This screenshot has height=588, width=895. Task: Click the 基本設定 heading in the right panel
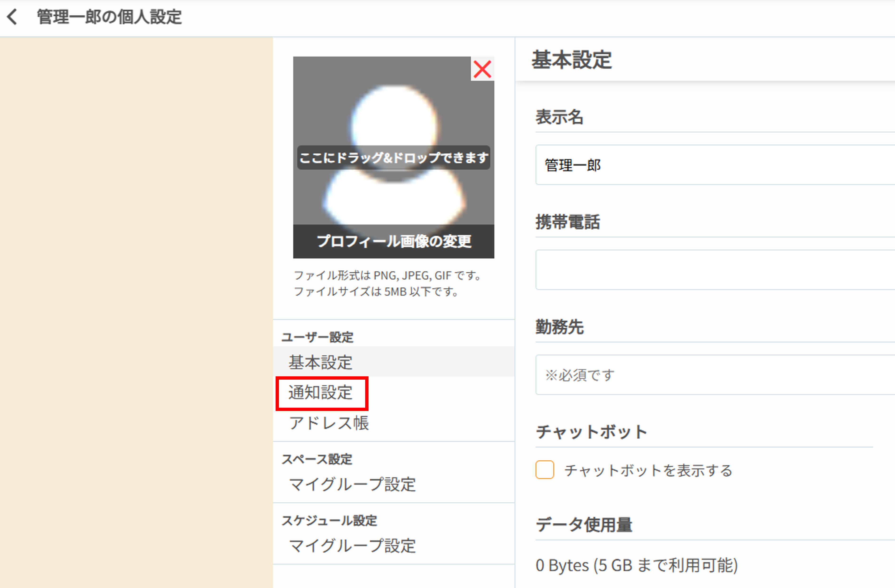572,60
